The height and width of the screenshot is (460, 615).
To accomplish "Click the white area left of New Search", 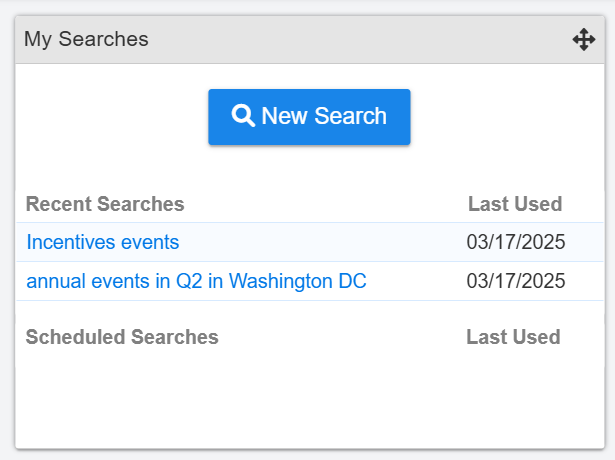I will [x=112, y=117].
